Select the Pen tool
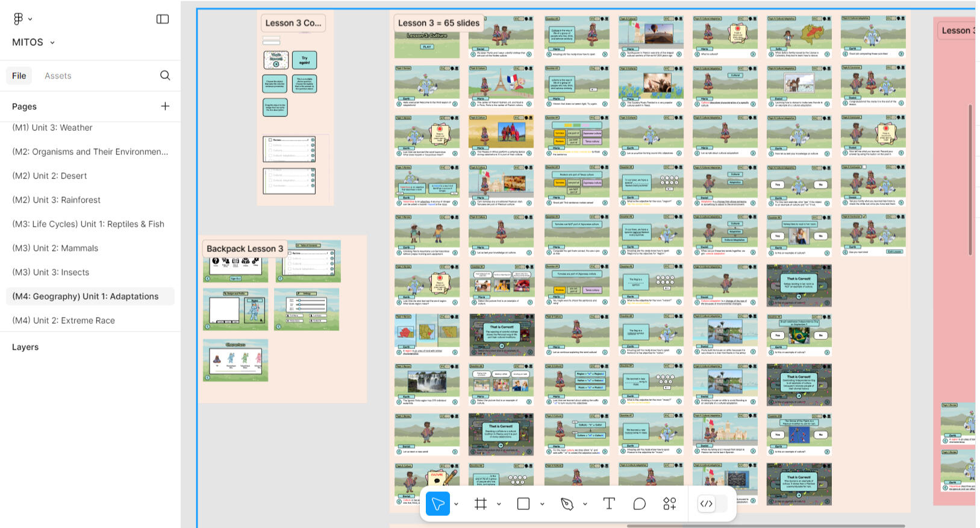The height and width of the screenshot is (528, 980). (x=567, y=504)
